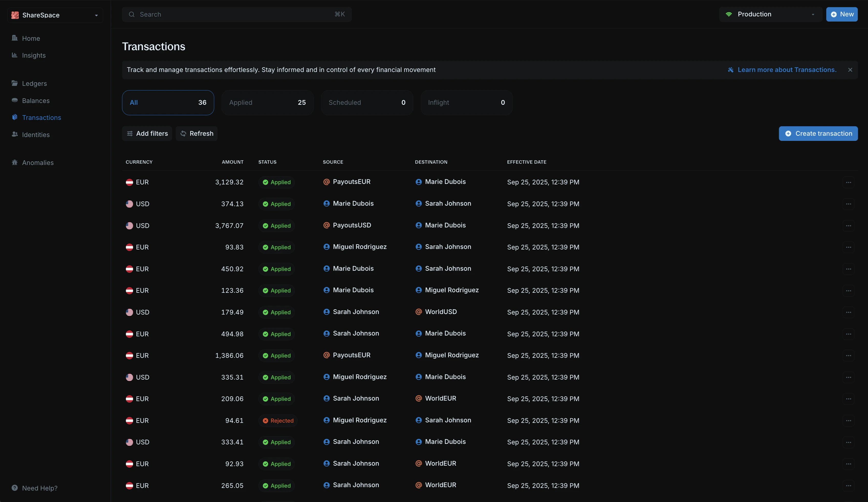This screenshot has width=868, height=502.
Task: Open the ShareSpace workspace dropdown
Action: point(55,15)
